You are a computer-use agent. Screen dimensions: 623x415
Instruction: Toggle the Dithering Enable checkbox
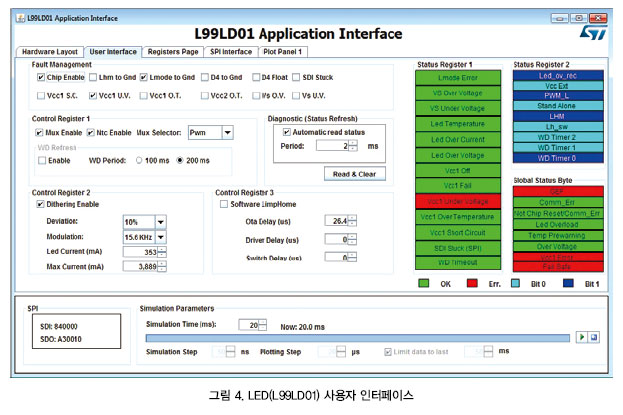[40, 204]
